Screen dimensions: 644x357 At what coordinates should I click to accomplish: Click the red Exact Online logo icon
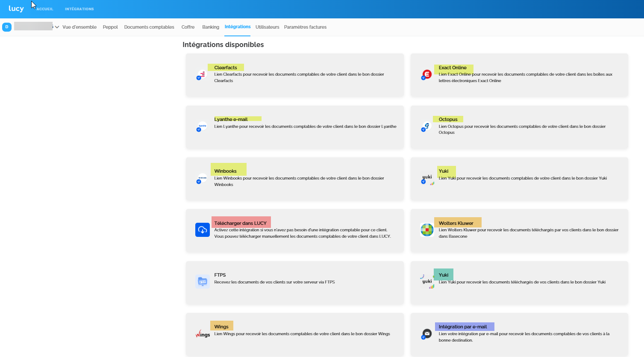click(x=426, y=75)
